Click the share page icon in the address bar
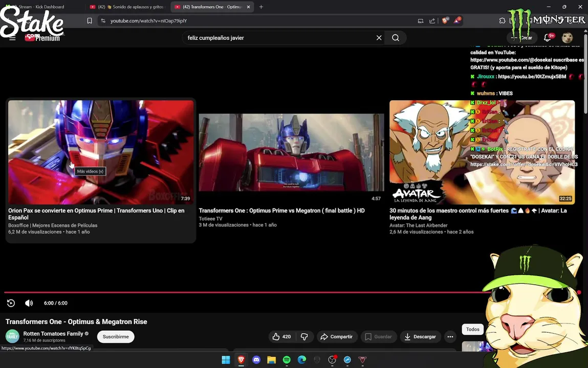The height and width of the screenshot is (368, 588). click(x=432, y=21)
